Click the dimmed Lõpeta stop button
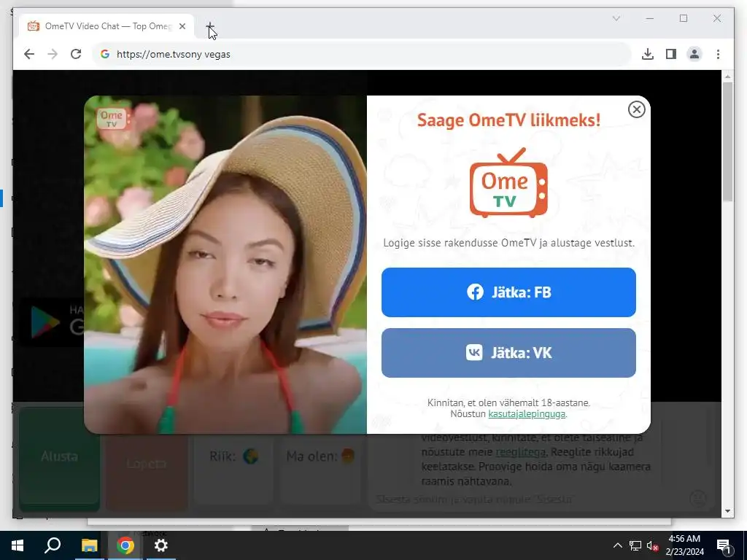Image resolution: width=747 pixels, height=560 pixels. click(x=146, y=463)
